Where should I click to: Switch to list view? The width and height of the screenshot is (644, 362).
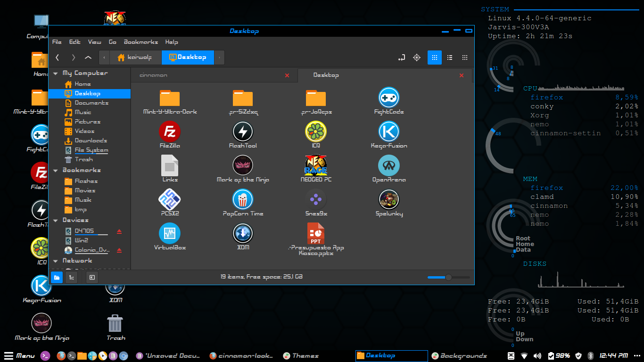pyautogui.click(x=450, y=58)
